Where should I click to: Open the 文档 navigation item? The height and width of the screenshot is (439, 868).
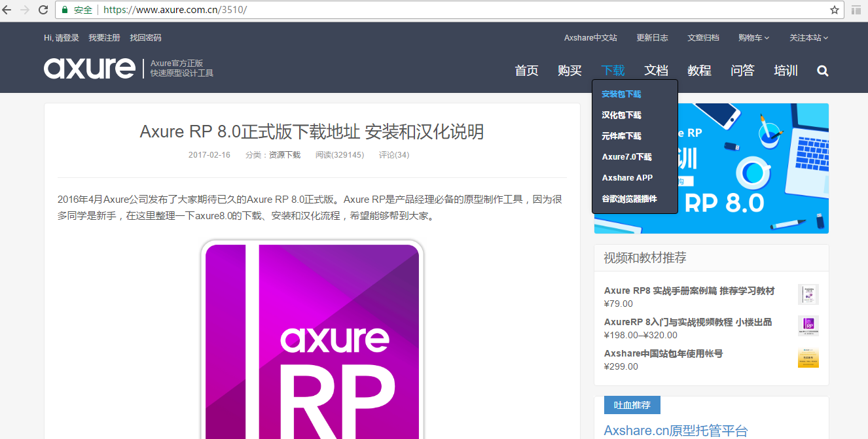click(x=656, y=71)
